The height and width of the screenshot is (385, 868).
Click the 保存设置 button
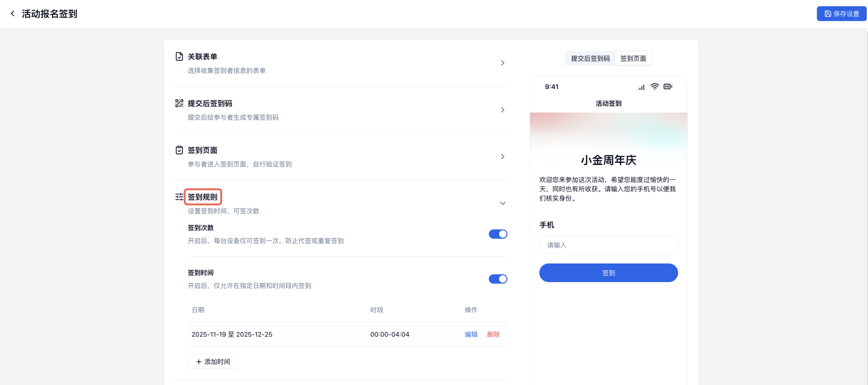(841, 14)
